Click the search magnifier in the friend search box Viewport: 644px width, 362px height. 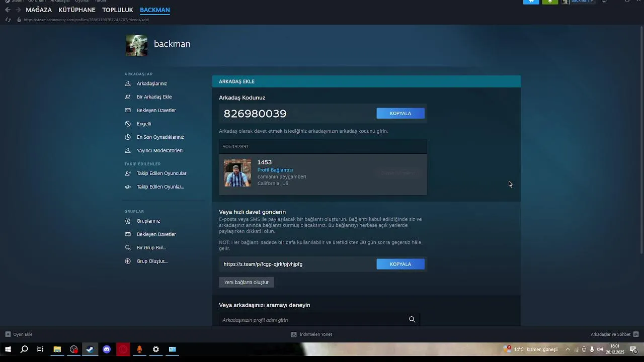tap(412, 319)
